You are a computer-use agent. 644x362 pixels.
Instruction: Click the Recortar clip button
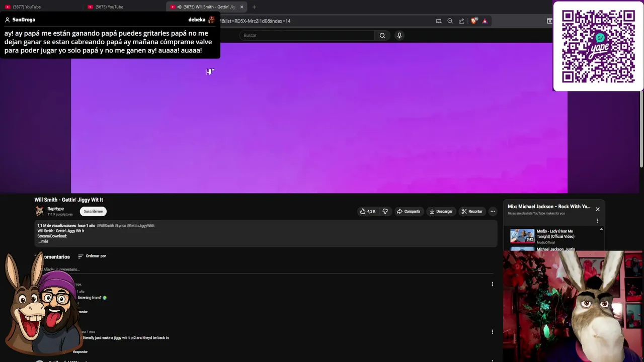click(472, 211)
